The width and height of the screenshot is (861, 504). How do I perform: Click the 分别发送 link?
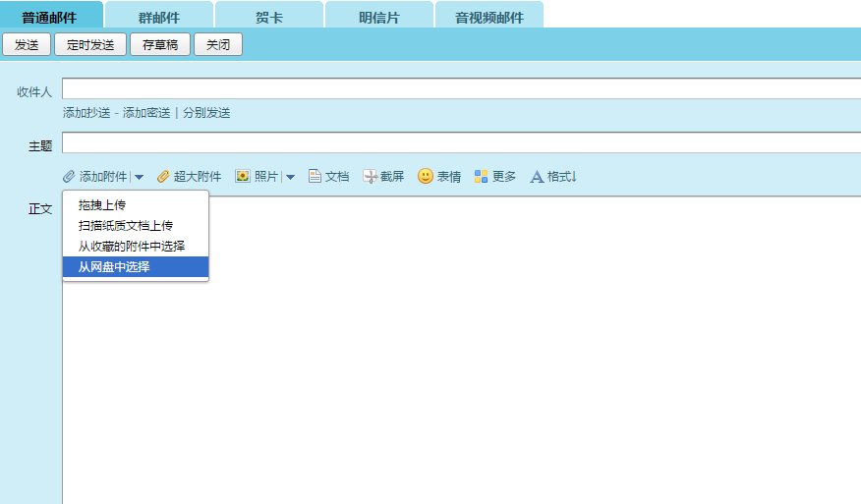pyautogui.click(x=206, y=113)
